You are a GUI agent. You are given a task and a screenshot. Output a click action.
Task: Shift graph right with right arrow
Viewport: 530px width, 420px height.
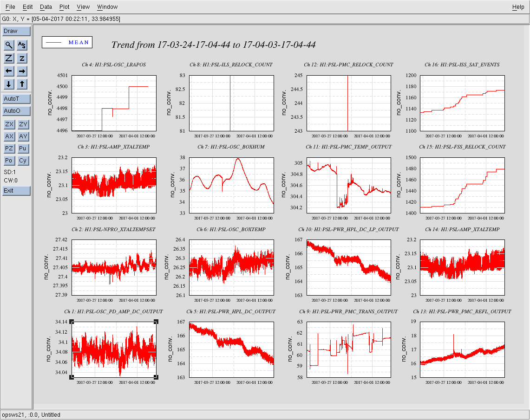pyautogui.click(x=22, y=71)
